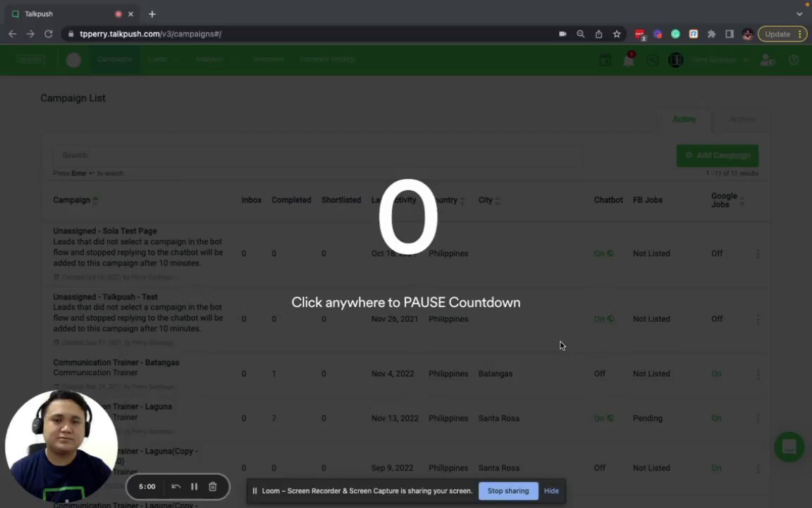Click the address bar URL
Image resolution: width=812 pixels, height=508 pixels.
pyautogui.click(x=151, y=34)
